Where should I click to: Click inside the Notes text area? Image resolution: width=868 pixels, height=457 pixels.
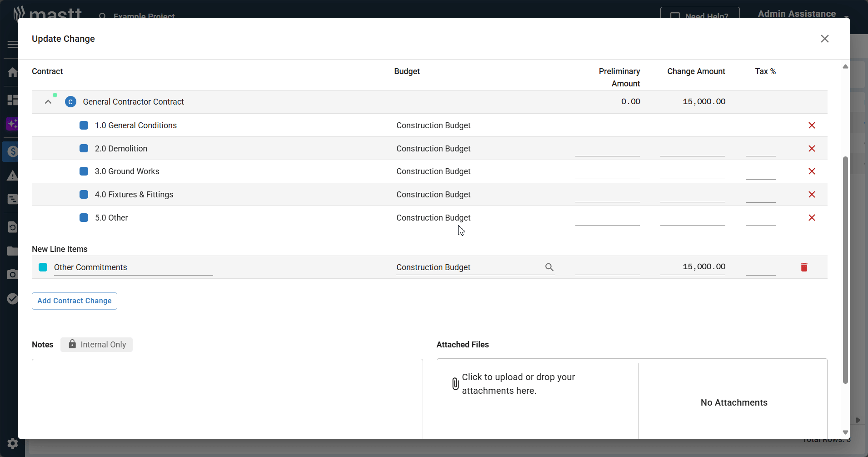(227, 398)
